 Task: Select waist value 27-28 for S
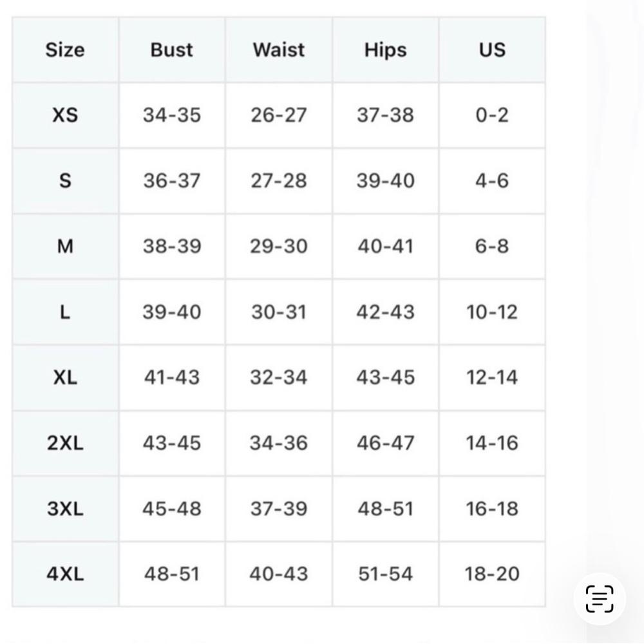coord(278,181)
